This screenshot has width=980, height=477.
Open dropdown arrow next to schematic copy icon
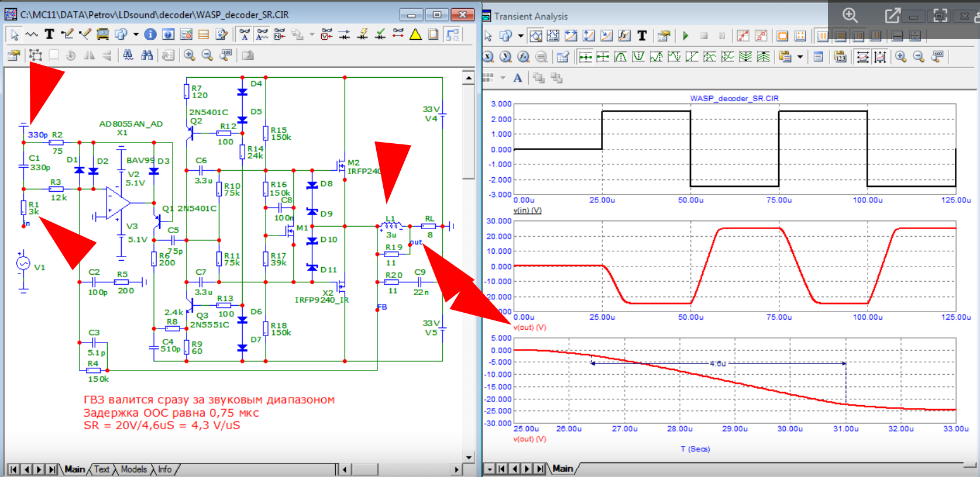pos(136,34)
